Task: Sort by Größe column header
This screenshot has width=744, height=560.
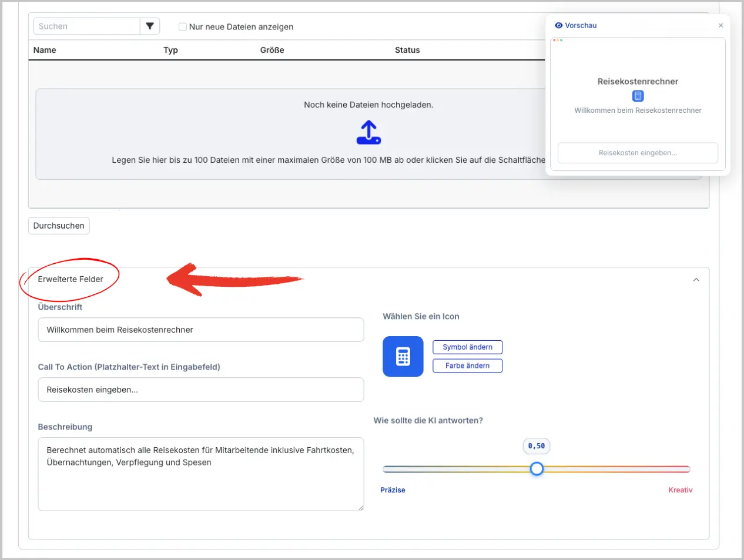Action: (272, 50)
